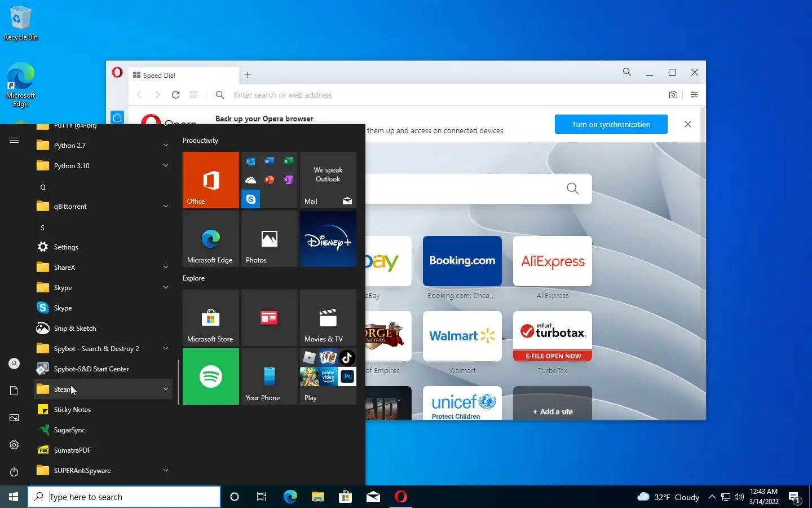812x508 pixels.
Task: Click the weather 32°F Cloudy widget
Action: point(668,497)
